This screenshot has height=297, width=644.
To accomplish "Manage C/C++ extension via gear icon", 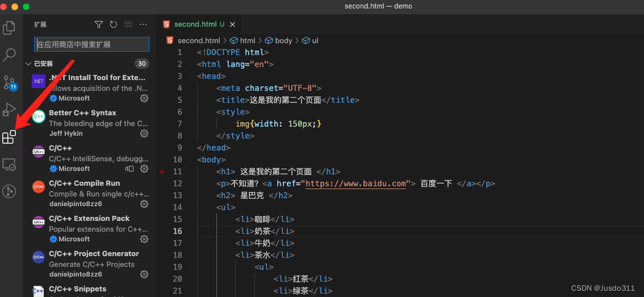I will (144, 169).
